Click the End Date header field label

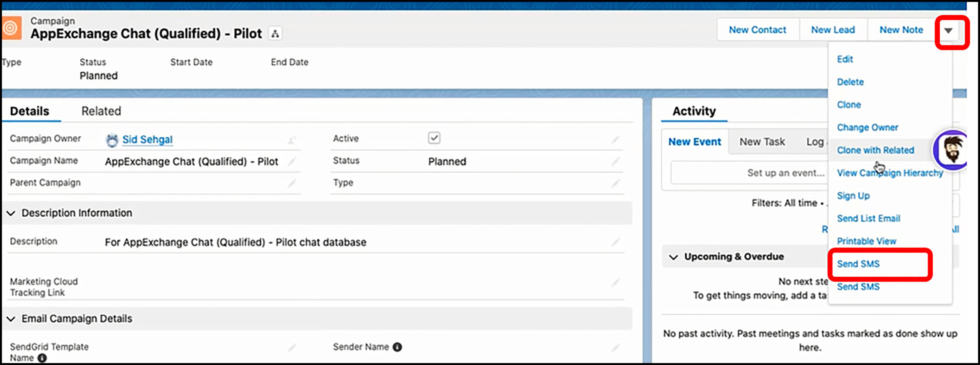coord(290,62)
